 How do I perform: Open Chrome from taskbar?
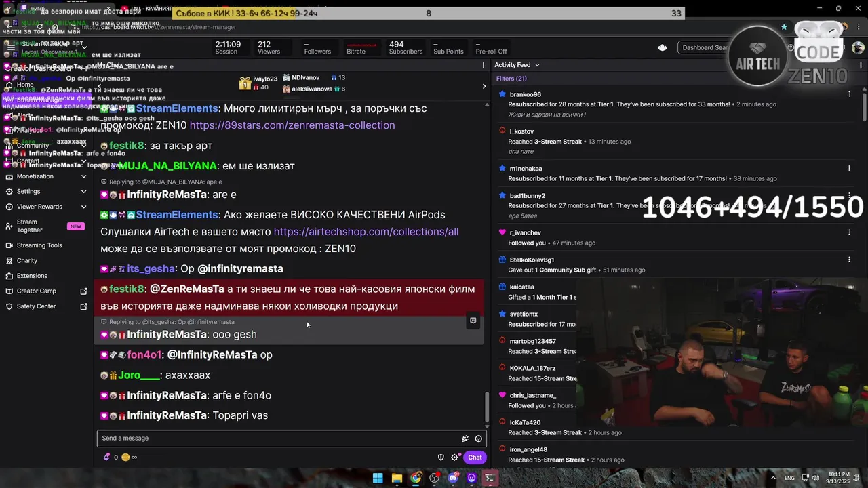coord(416,478)
